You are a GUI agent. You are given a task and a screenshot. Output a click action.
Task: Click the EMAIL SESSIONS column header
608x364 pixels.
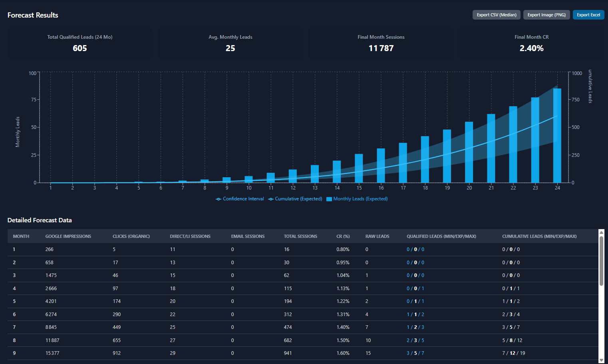coord(248,236)
